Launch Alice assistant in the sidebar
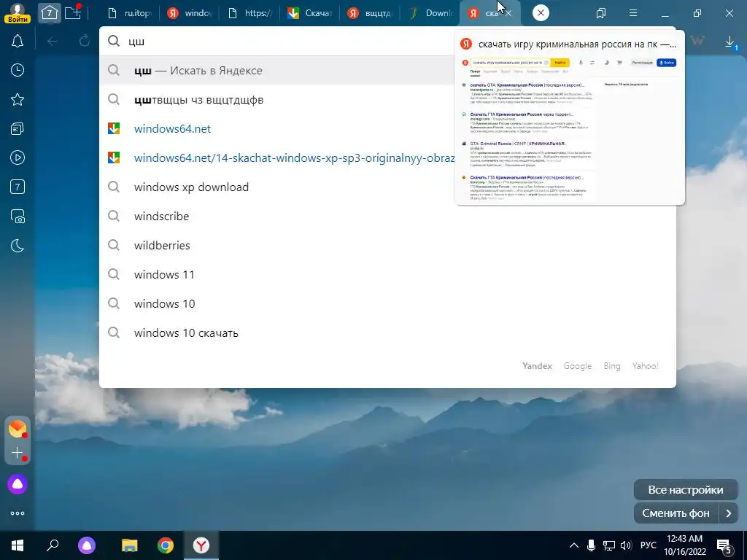 pos(18,484)
